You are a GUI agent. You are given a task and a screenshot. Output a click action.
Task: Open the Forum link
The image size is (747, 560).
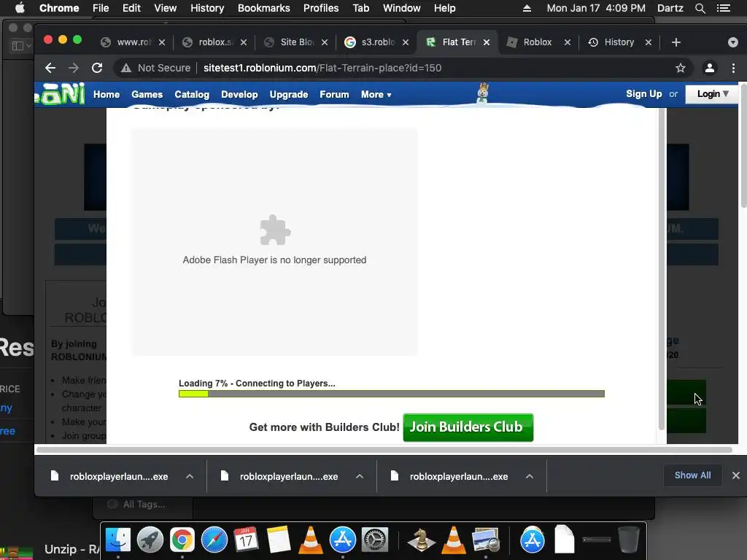pos(334,94)
